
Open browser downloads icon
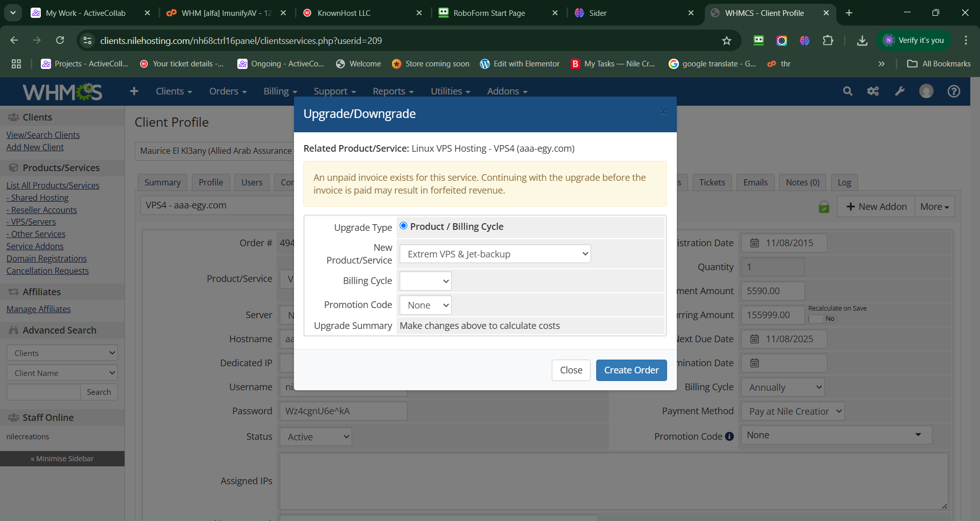point(862,40)
